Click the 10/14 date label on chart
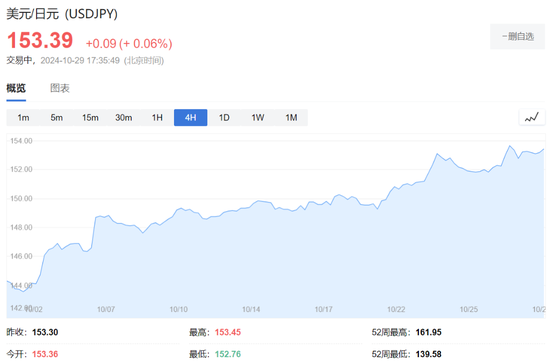This screenshot has width=550, height=362. click(x=251, y=309)
